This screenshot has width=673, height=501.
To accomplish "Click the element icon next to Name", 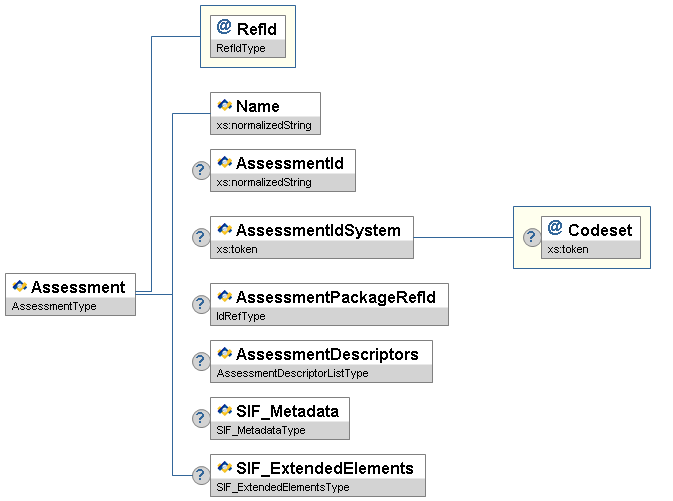I will [x=224, y=105].
